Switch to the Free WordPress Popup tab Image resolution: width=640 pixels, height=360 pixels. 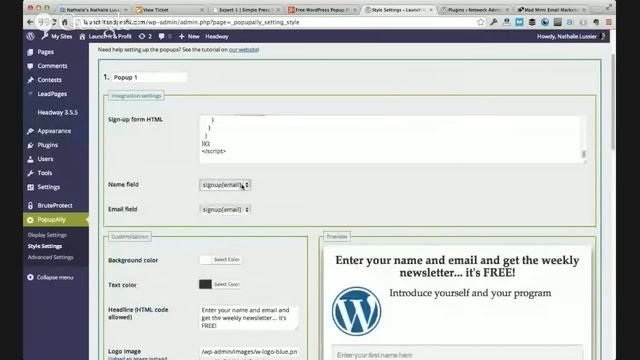click(x=322, y=9)
